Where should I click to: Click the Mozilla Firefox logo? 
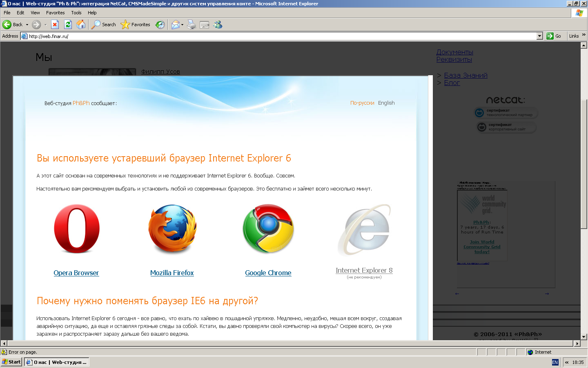(172, 229)
